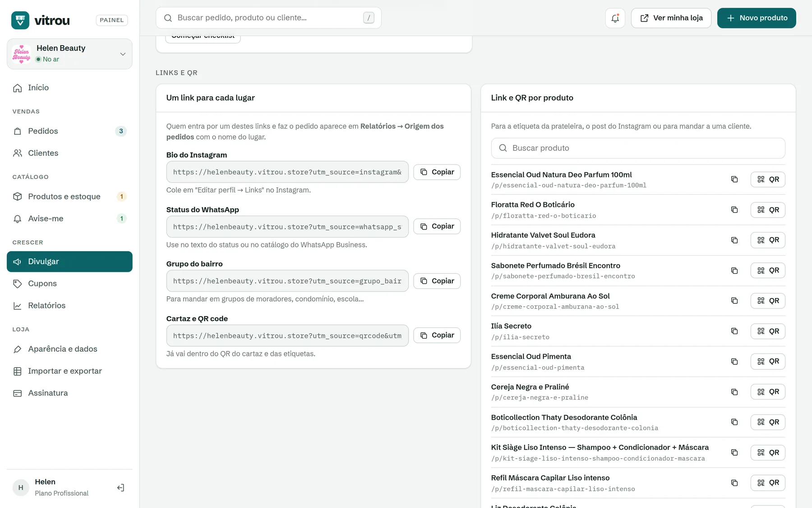Copy link icon for Cereja Negra e Praliné
The image size is (812, 508).
coord(734,391)
